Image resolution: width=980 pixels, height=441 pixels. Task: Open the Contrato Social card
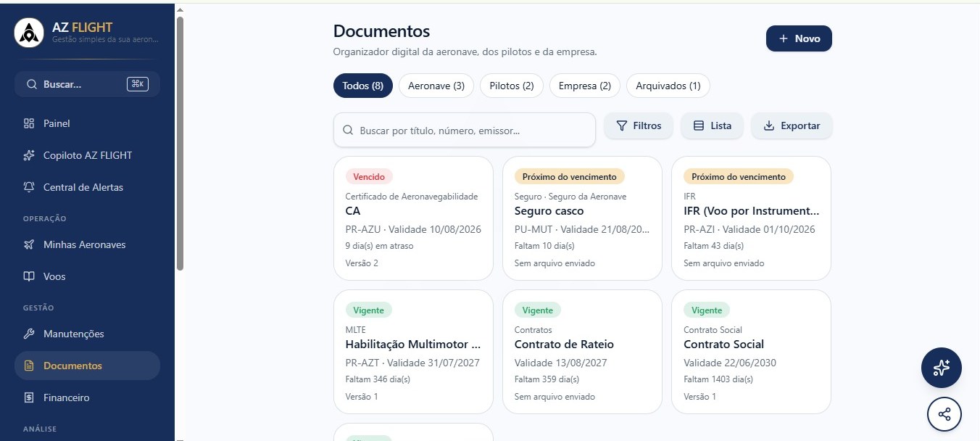point(752,352)
